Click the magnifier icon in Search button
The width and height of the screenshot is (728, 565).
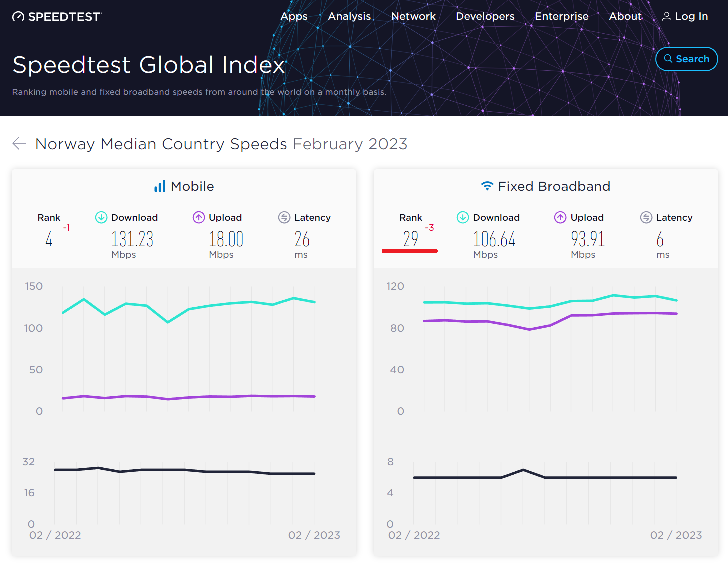[668, 59]
